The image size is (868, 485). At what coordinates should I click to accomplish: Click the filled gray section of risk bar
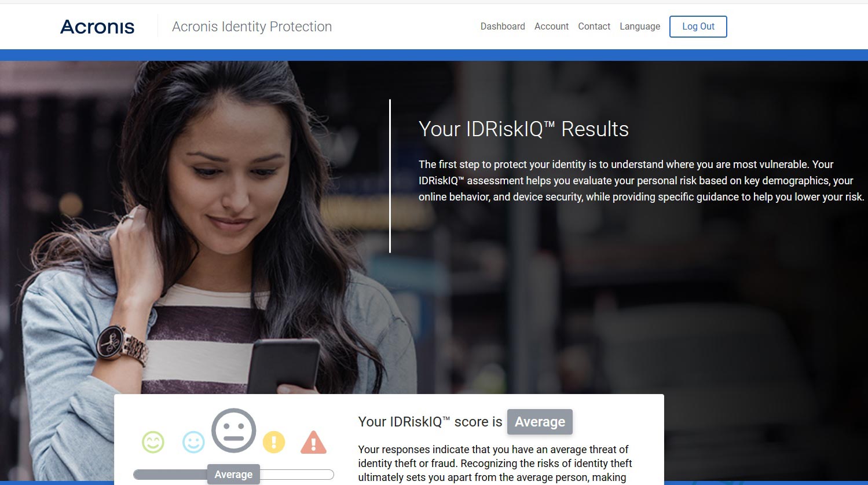(x=170, y=475)
